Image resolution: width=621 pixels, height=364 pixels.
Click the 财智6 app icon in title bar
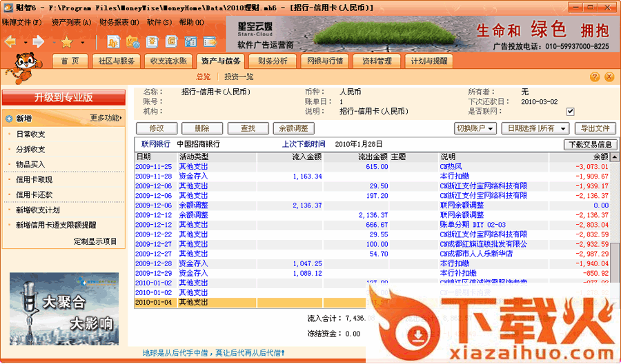coord(8,8)
